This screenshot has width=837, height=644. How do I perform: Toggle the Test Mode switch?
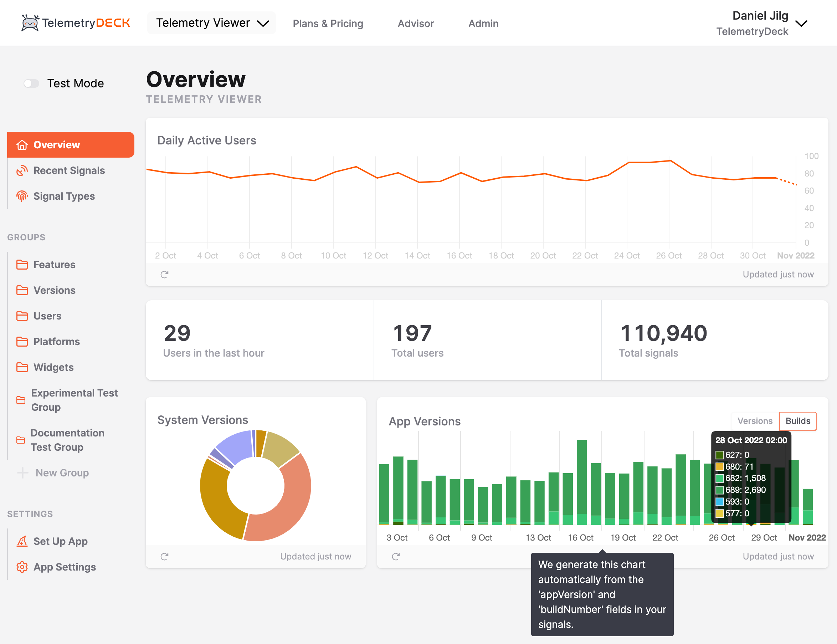[31, 83]
